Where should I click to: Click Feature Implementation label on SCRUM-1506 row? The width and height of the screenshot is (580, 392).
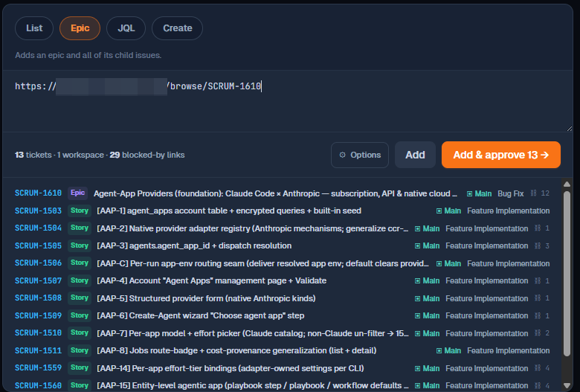click(508, 263)
